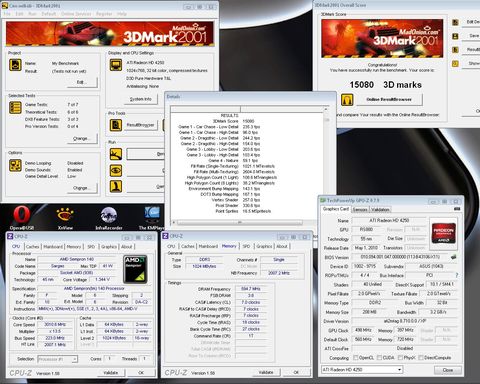Screen dimensions: 480x384
Task: Switch to the Validation tab in GPU-Z
Action: click(380, 209)
